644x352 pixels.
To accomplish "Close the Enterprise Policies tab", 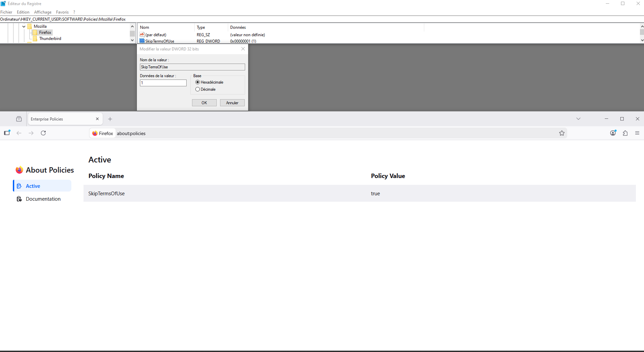I will click(x=97, y=119).
